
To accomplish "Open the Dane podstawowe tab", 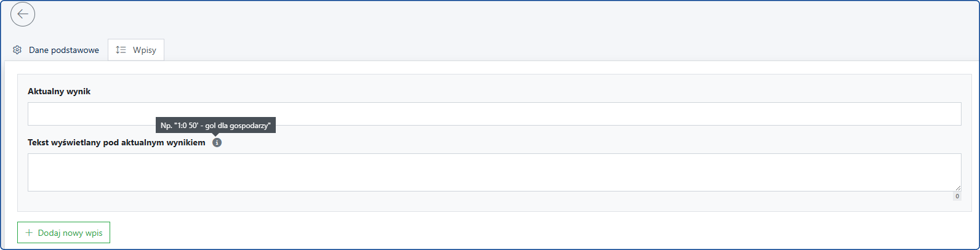I will coord(63,50).
